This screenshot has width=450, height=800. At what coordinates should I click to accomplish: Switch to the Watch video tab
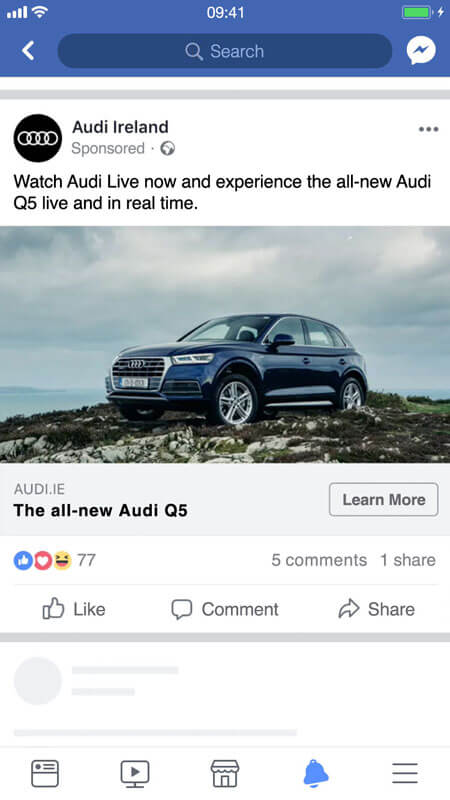pyautogui.click(x=135, y=773)
